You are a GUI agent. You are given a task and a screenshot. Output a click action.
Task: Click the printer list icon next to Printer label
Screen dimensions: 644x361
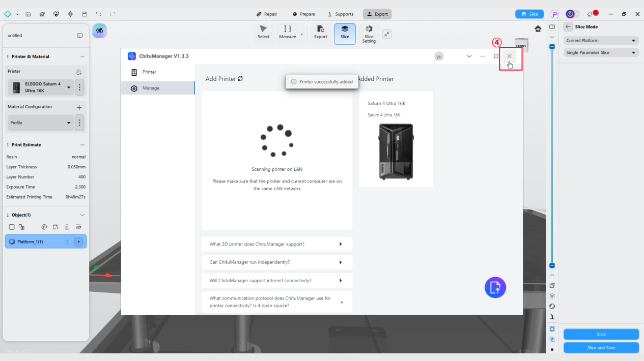[x=79, y=72]
